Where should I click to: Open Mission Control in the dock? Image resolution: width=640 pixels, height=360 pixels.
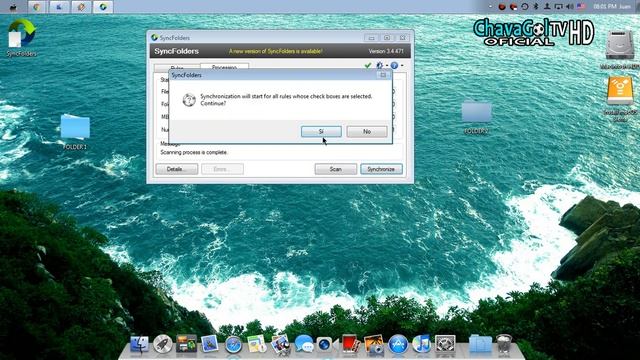186,344
